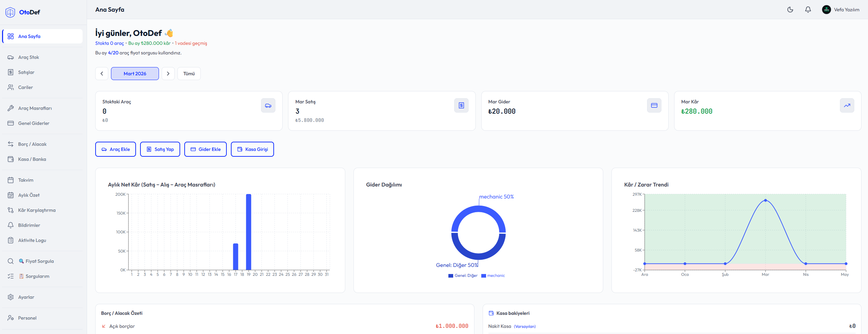Toggle dark mode with the moon icon
This screenshot has width=868, height=334.
(x=790, y=10)
